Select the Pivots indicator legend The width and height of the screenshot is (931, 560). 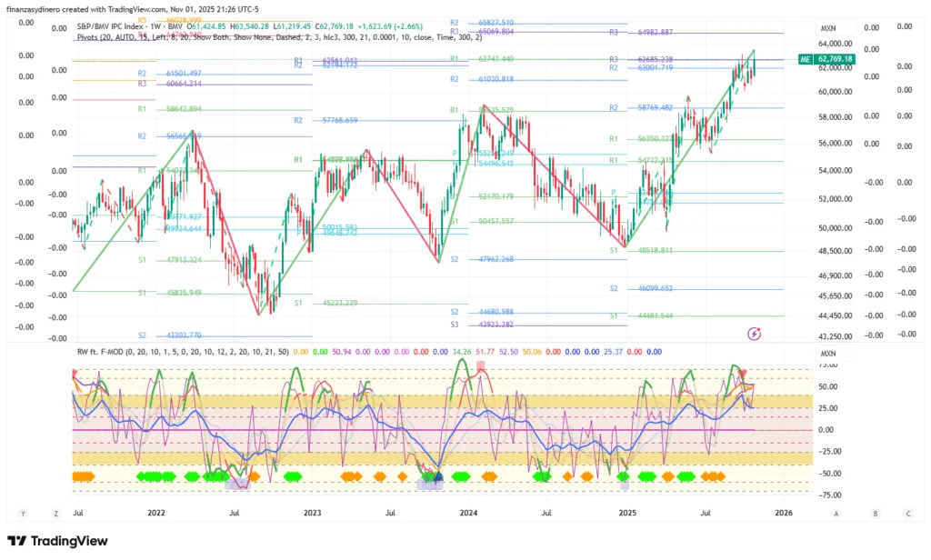(91, 37)
